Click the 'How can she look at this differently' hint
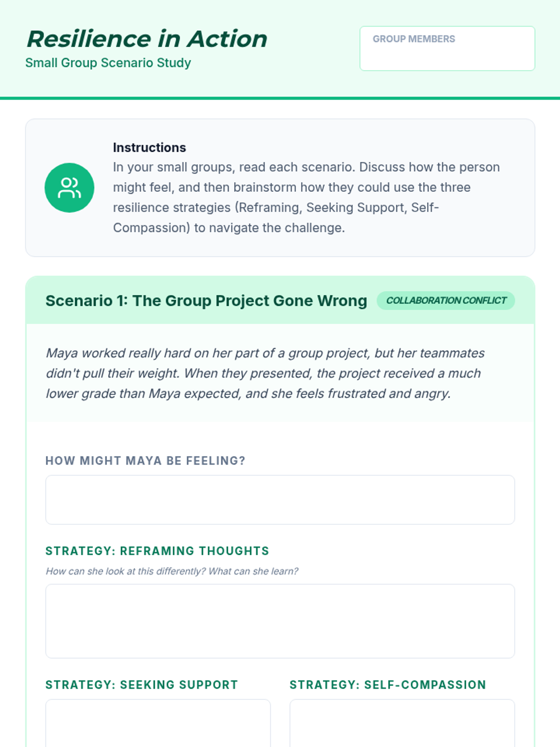The width and height of the screenshot is (560, 747). [172, 571]
